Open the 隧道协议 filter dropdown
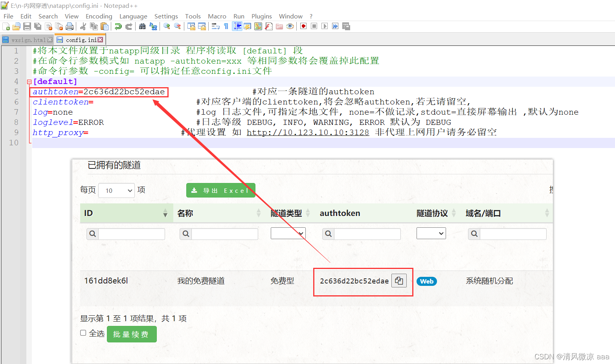The image size is (615, 364). (x=431, y=233)
